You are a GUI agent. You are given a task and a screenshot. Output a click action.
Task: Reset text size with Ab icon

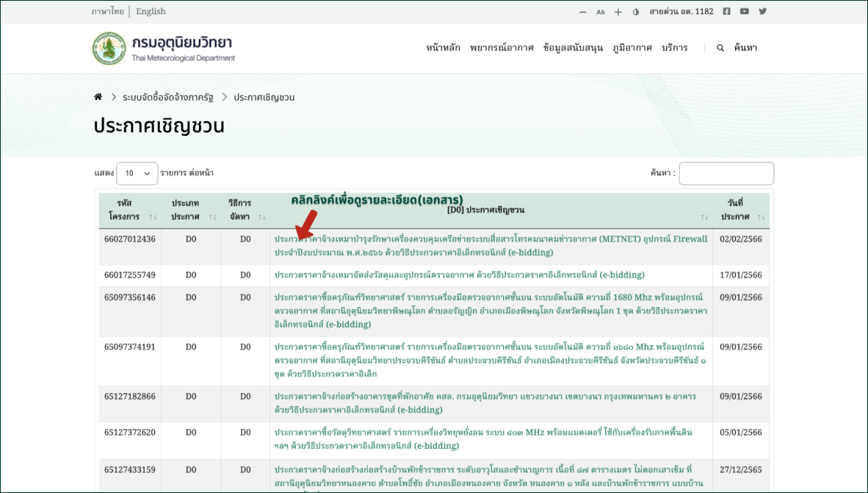point(600,12)
